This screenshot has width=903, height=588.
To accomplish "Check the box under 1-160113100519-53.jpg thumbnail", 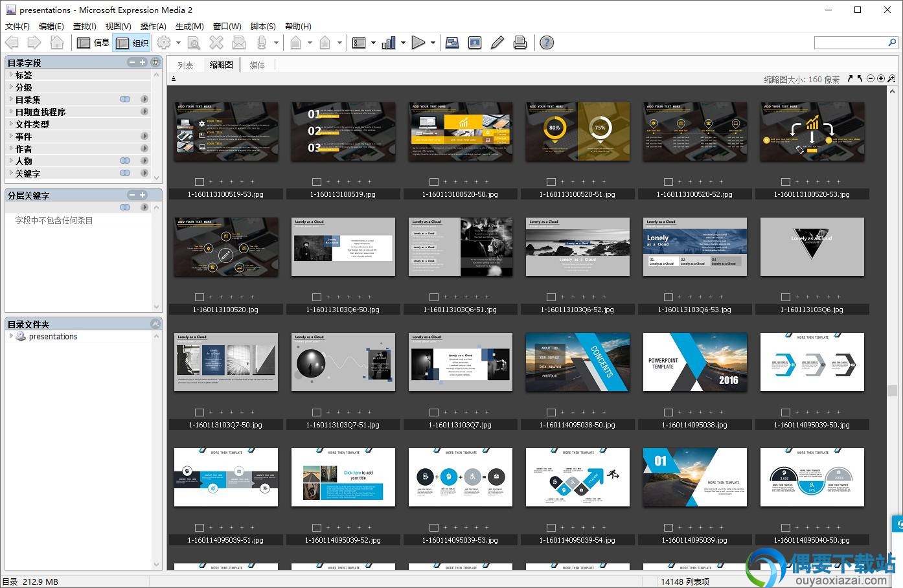I will click(200, 182).
